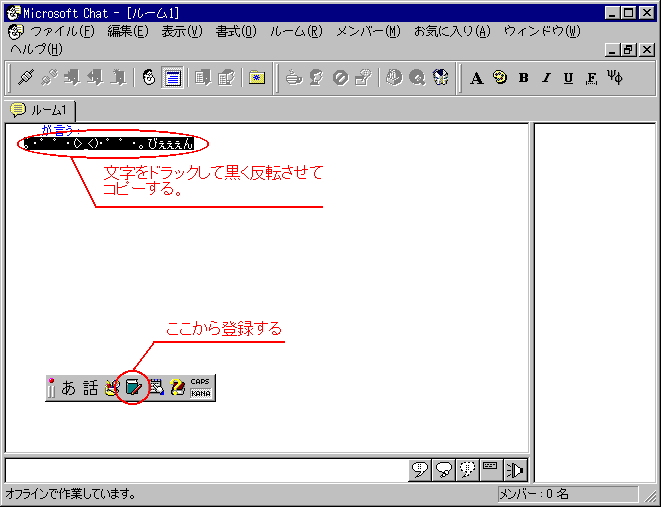Viewport: 661px width, 507px height.
Task: Open the Whisper Box icon
Action: click(363, 78)
